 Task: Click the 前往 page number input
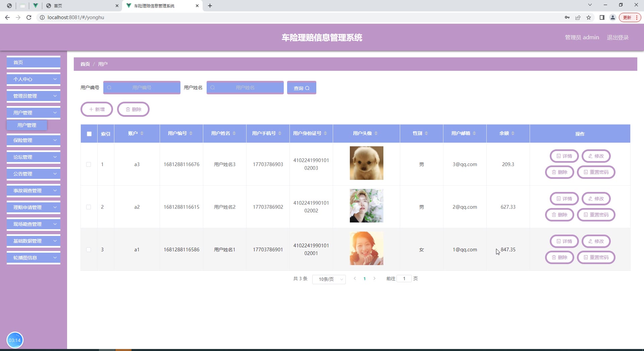[404, 279]
